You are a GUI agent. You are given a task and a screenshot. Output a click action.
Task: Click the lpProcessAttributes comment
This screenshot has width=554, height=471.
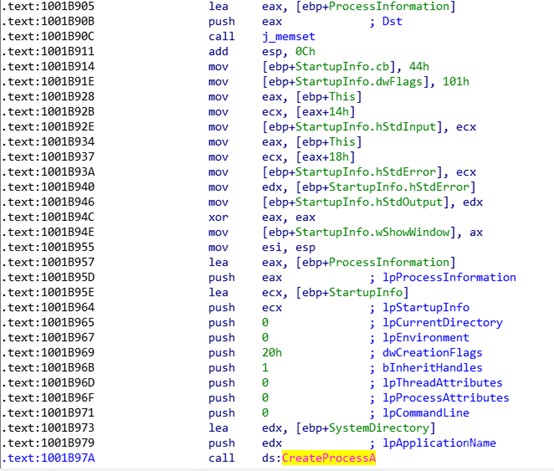(x=446, y=398)
